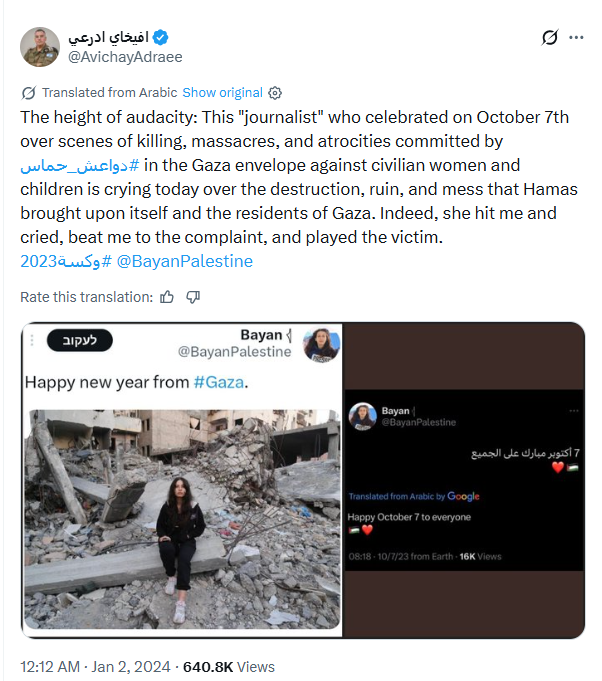The width and height of the screenshot is (602, 681).
Task: Visit the @BayanPalestine mention in tweet text
Action: 185,261
